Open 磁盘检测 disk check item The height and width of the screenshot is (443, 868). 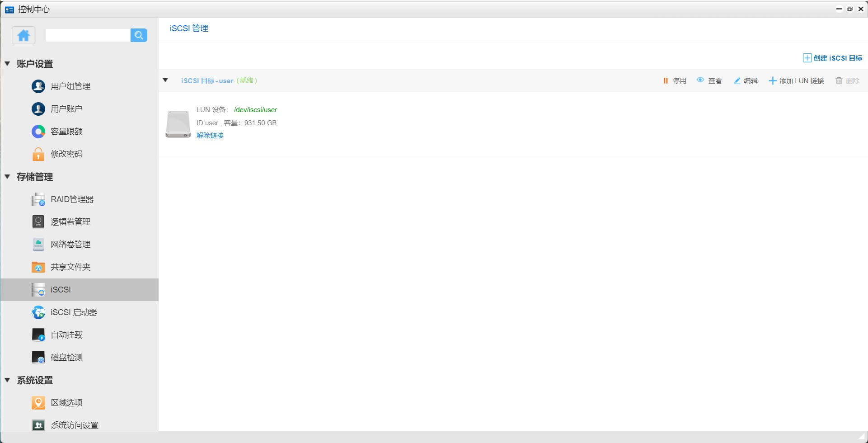coord(66,358)
